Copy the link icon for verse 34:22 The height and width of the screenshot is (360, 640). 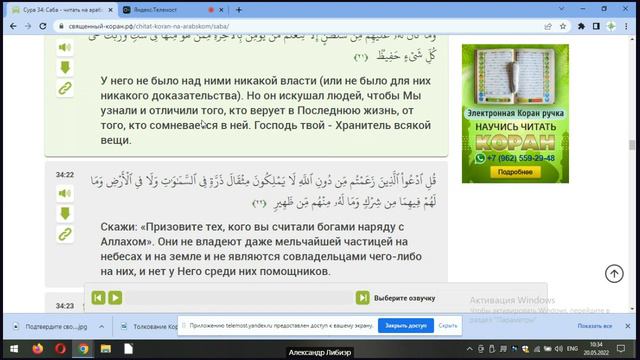pos(65,234)
